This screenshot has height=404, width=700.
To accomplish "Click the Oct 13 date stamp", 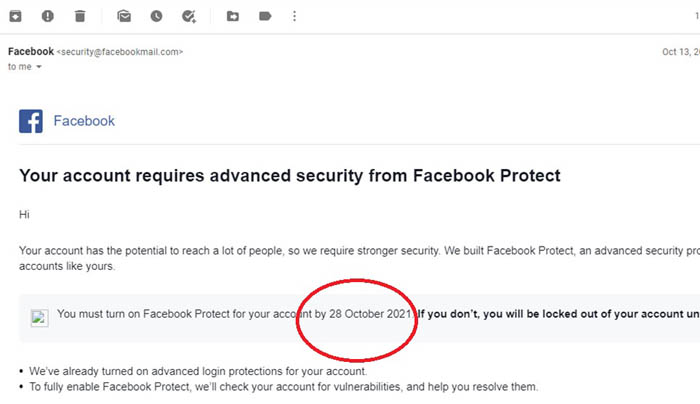I will (680, 52).
